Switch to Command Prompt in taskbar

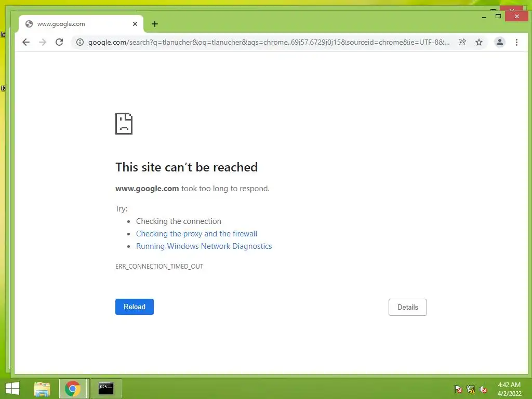point(106,389)
